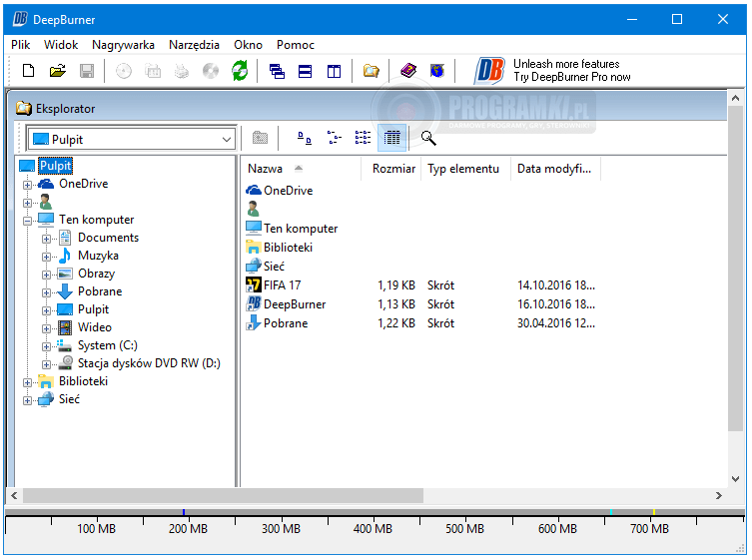Open the Plik menu
This screenshot has height=560, width=752.
pos(21,45)
